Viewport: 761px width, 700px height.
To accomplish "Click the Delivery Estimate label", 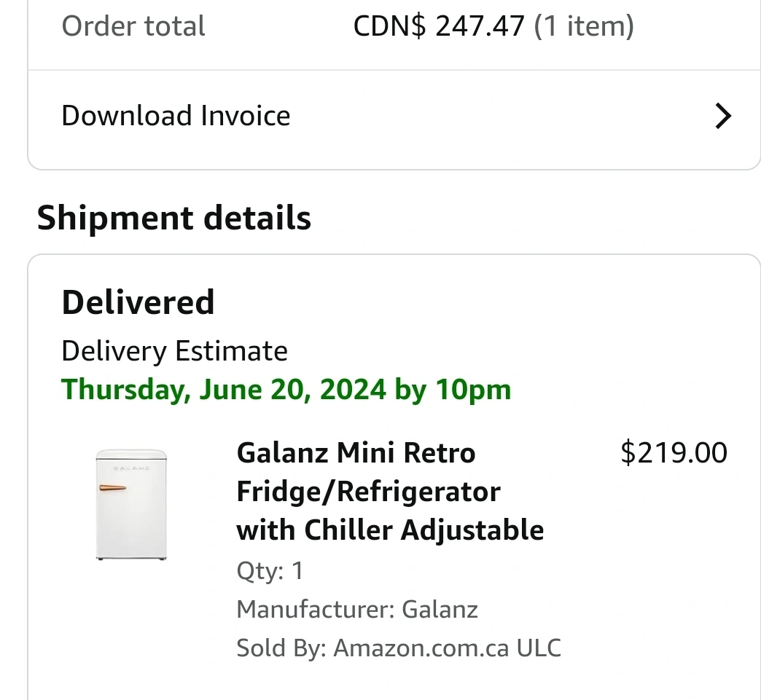I will [x=174, y=351].
